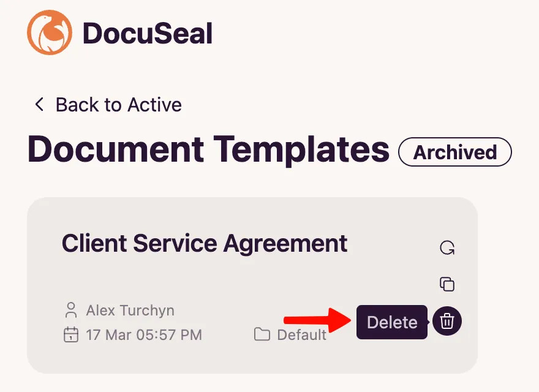The width and height of the screenshot is (539, 392).
Task: Toggle the Archived templates view
Action: (x=454, y=152)
